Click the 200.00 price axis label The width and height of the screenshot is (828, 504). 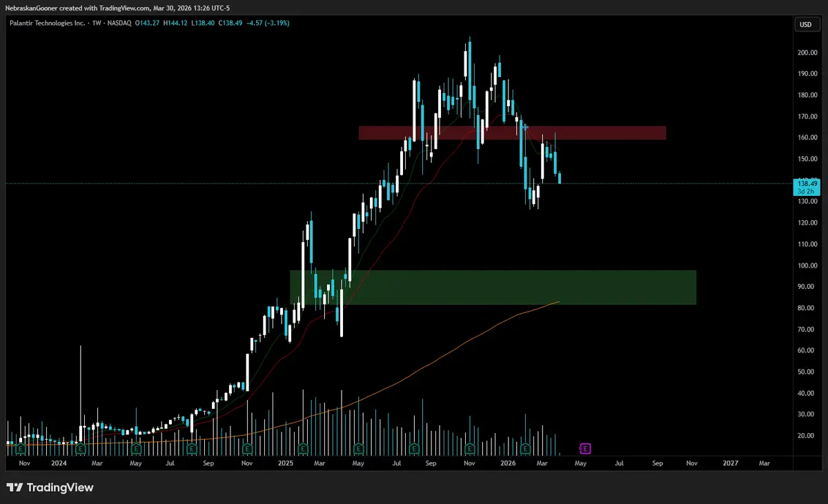(x=807, y=52)
